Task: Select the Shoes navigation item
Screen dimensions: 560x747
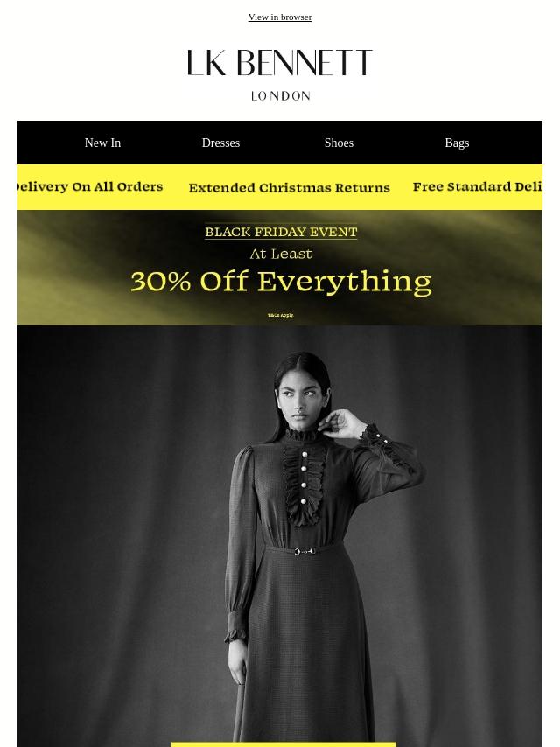Action: pyautogui.click(x=339, y=143)
